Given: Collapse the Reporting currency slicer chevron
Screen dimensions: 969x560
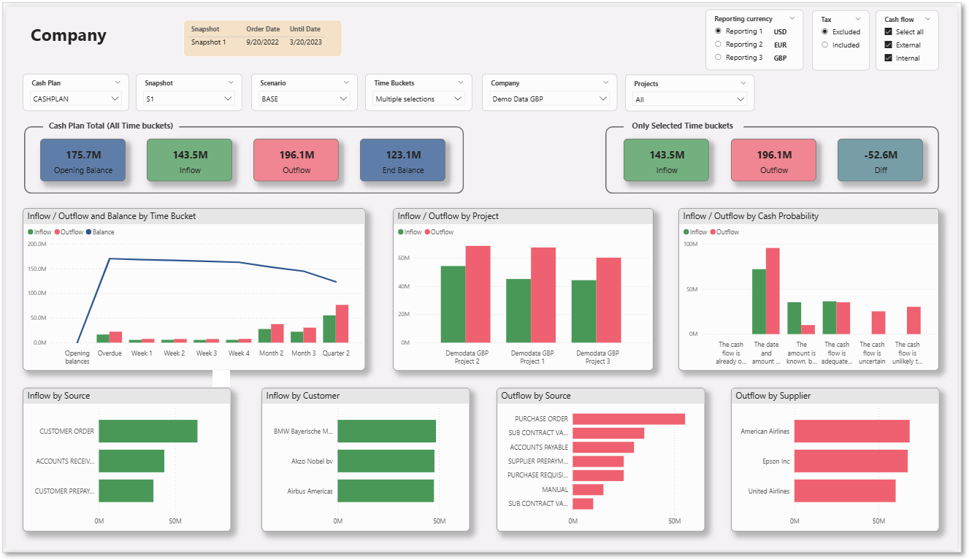Looking at the screenshot, I should (x=791, y=19).
